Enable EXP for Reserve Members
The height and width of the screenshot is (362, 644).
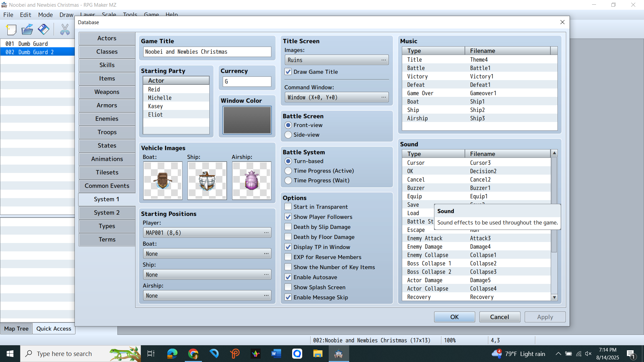(288, 257)
